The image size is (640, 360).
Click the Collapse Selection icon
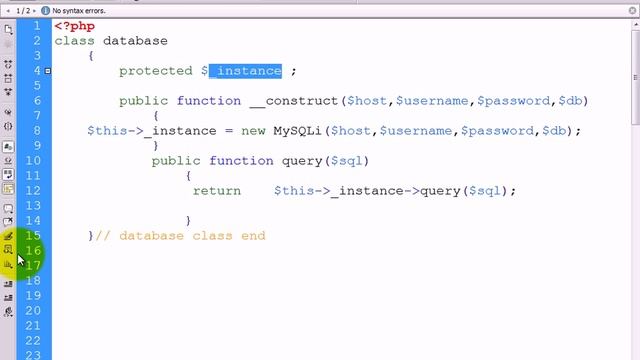click(8, 78)
